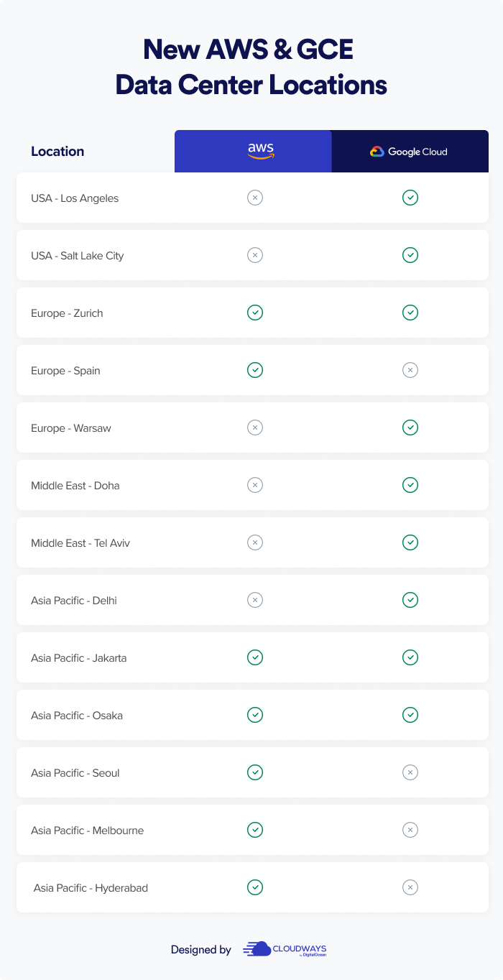The width and height of the screenshot is (503, 980).
Task: Click Google Cloud cross icon for Hyderabad
Action: click(410, 887)
